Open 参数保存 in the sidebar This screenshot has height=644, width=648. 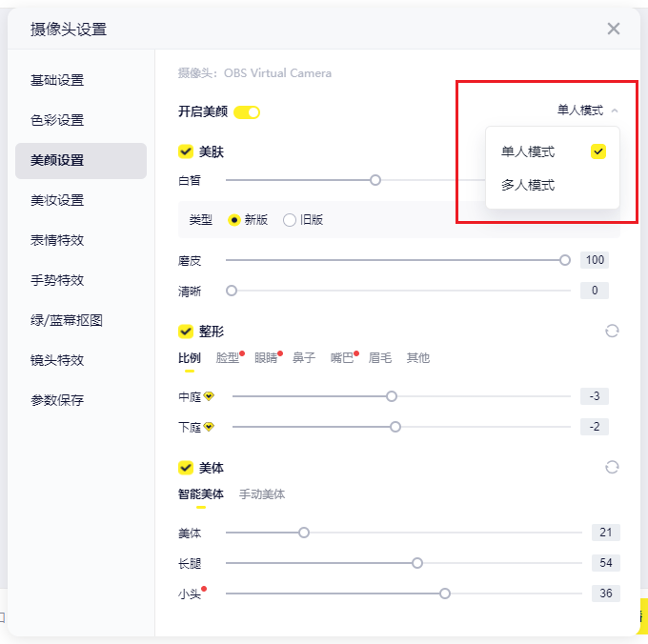(x=57, y=400)
